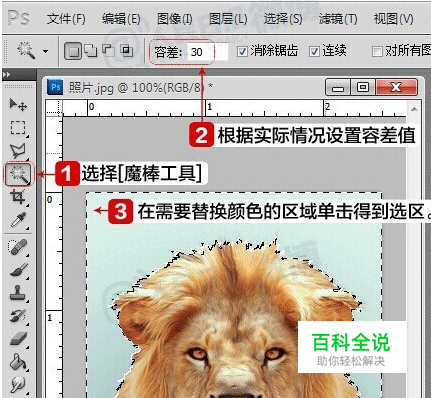
Task: Select the Crop tool
Action: click(x=18, y=197)
